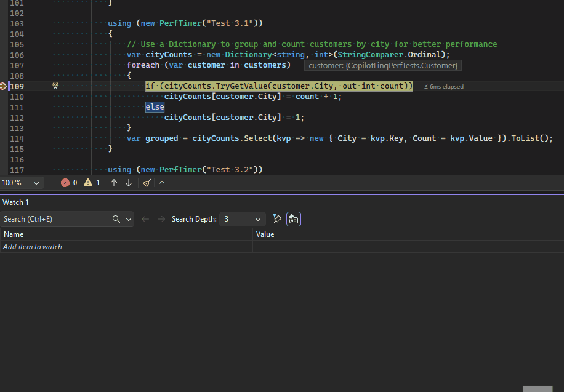Open the search options dropdown arrow
Image resolution: width=564 pixels, height=392 pixels.
127,218
